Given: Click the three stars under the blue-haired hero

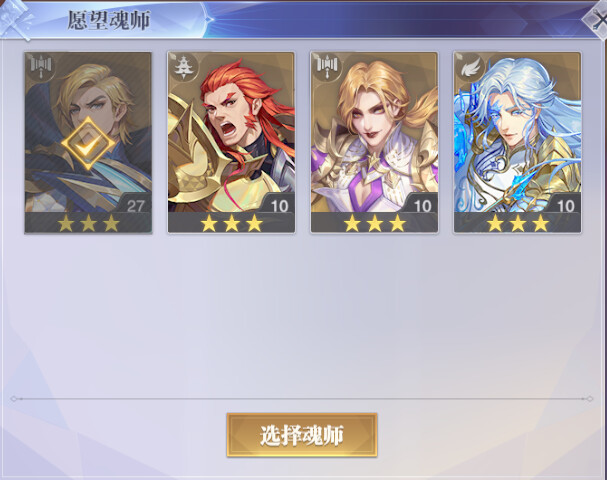Looking at the screenshot, I should click(x=518, y=223).
